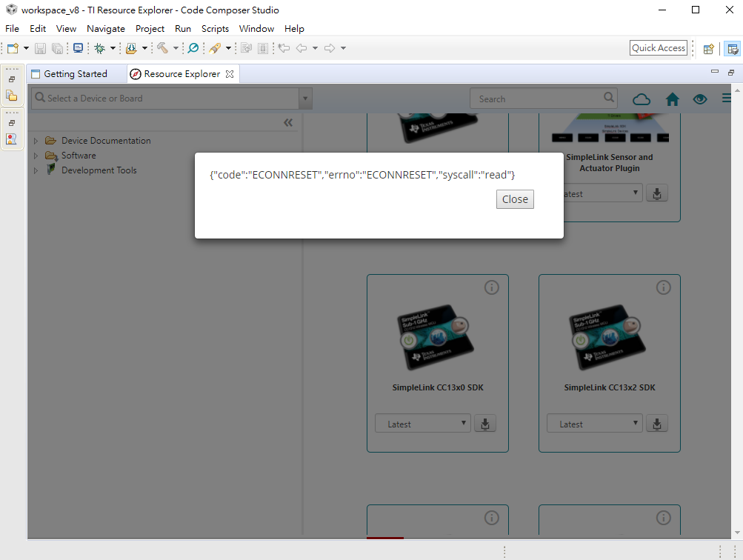Minimize the Resource Explorer view pane

715,72
